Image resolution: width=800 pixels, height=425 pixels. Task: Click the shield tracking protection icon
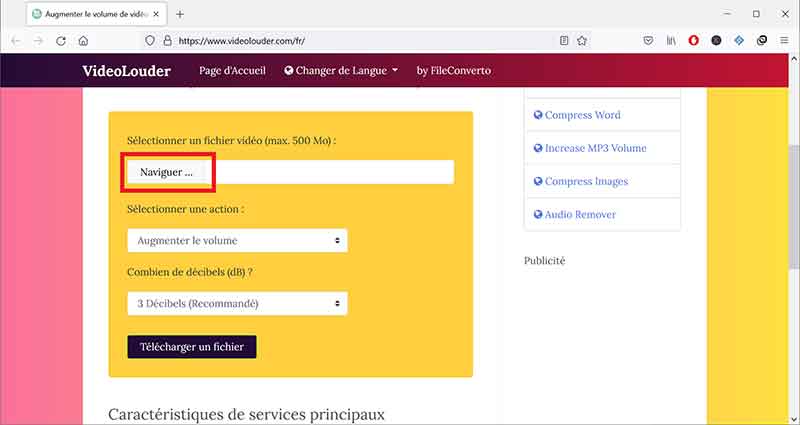tap(150, 41)
